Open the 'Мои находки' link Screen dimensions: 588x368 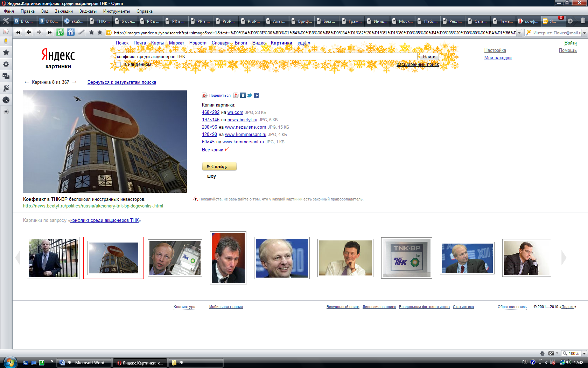coord(498,58)
